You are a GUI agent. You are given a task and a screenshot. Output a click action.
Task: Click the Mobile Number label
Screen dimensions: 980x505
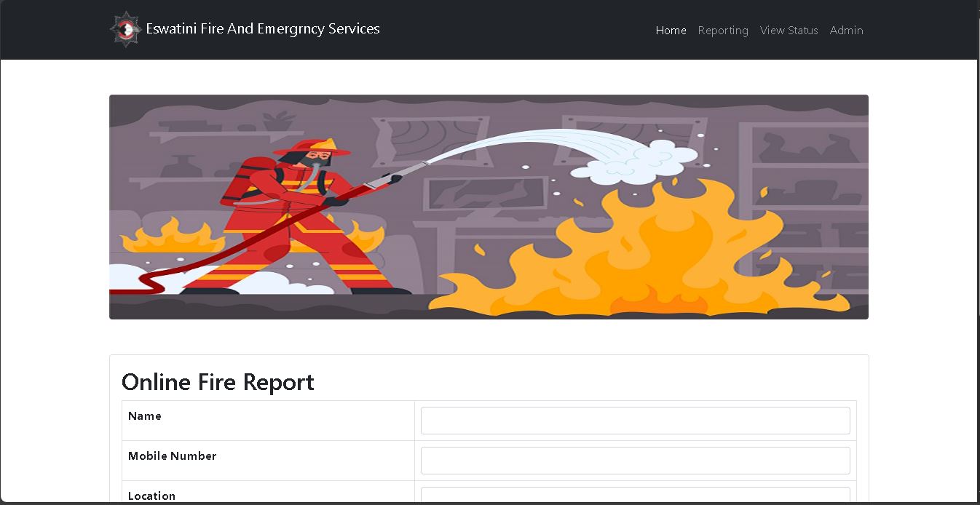click(172, 456)
